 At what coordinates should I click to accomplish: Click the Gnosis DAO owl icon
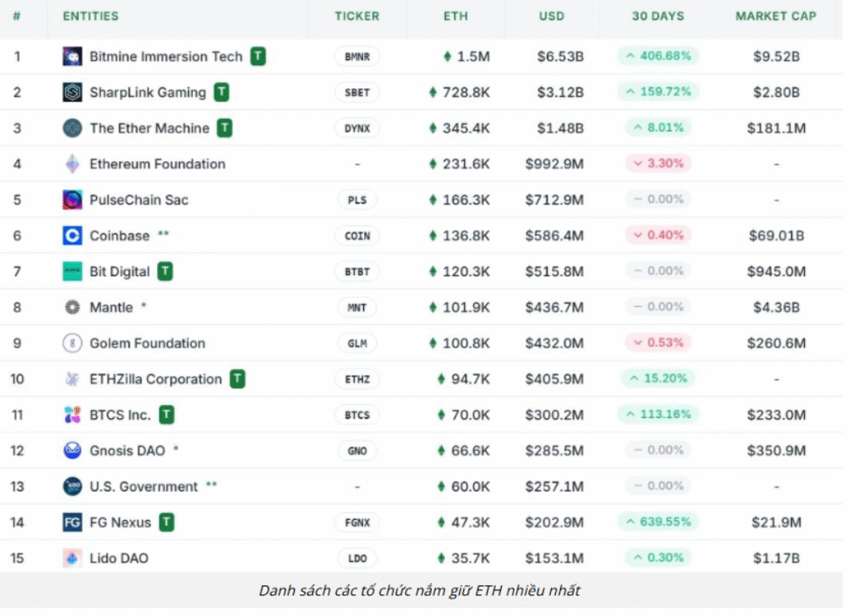point(73,450)
